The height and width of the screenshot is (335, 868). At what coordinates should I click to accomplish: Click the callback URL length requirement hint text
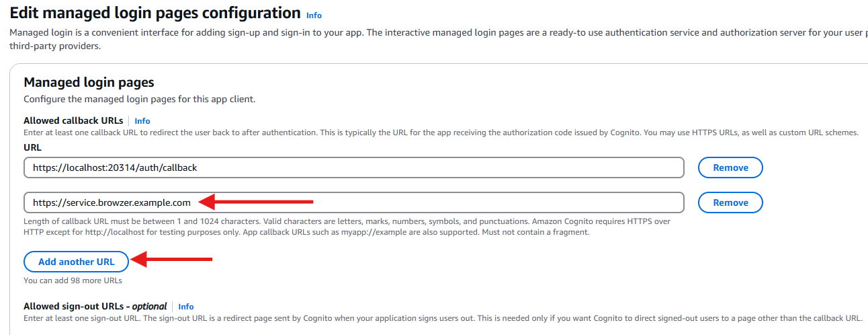(x=347, y=227)
